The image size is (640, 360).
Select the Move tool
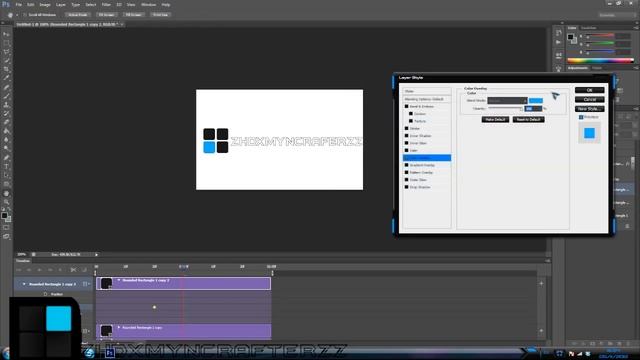6,34
